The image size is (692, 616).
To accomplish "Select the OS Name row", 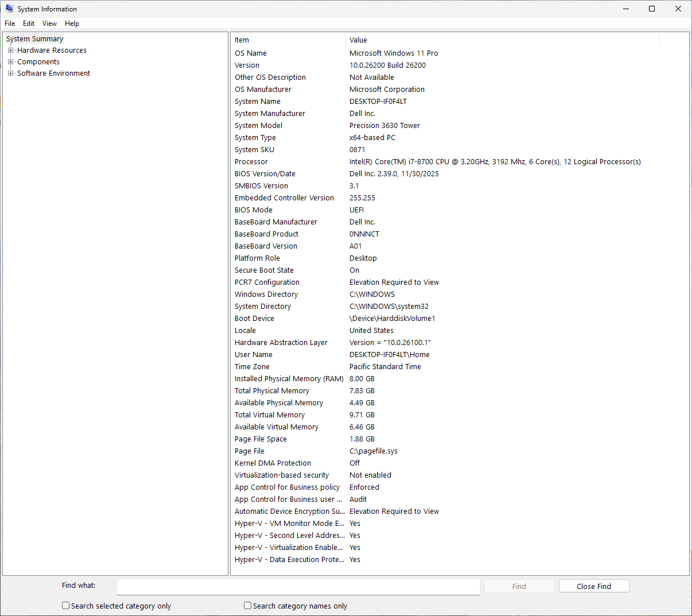I will (x=251, y=53).
